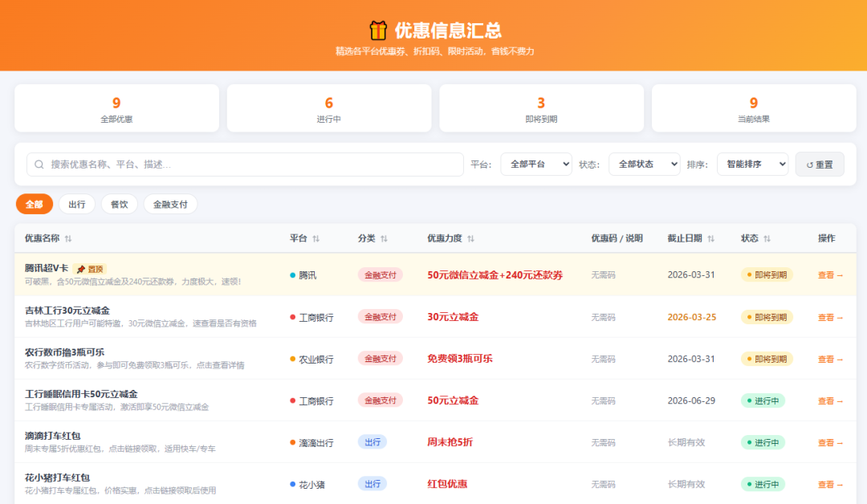The width and height of the screenshot is (867, 504).
Task: Click the 置顶 pin icon on 腾讯超V卡
Action: [x=81, y=268]
